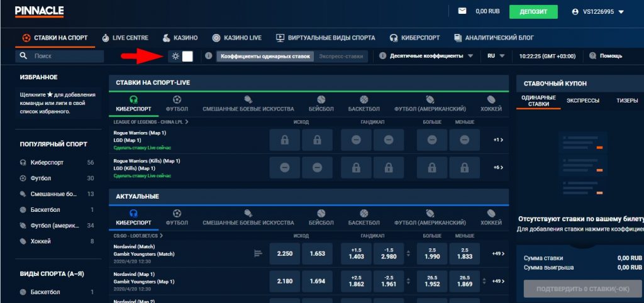Click the stats bars icon for Nordavind (Match)

pos(258,254)
